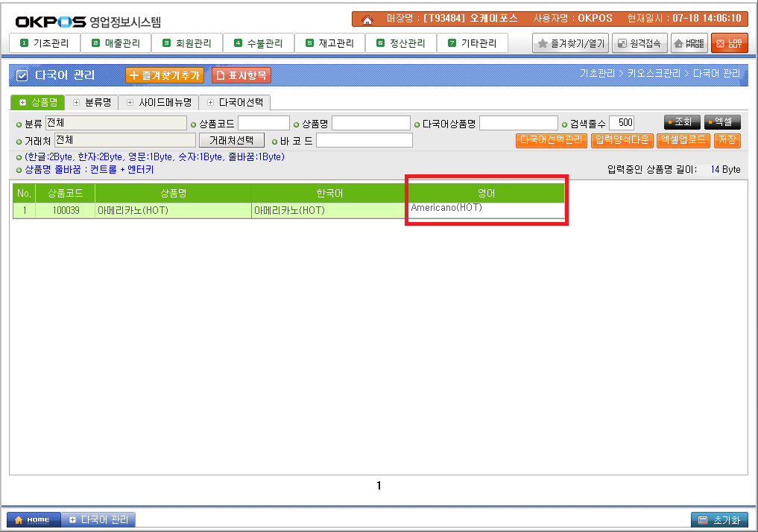Open the 즐겨찾기/열기 favorites star button
This screenshot has height=532, width=758.
[x=571, y=43]
